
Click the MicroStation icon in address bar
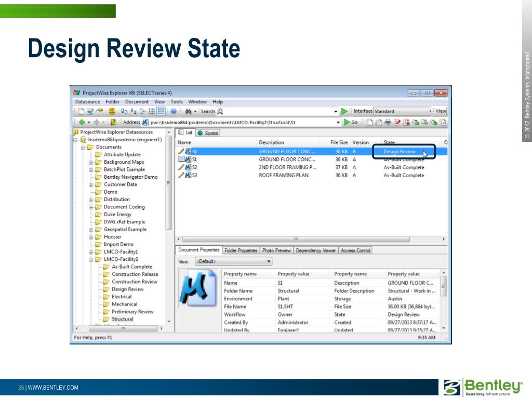point(145,122)
